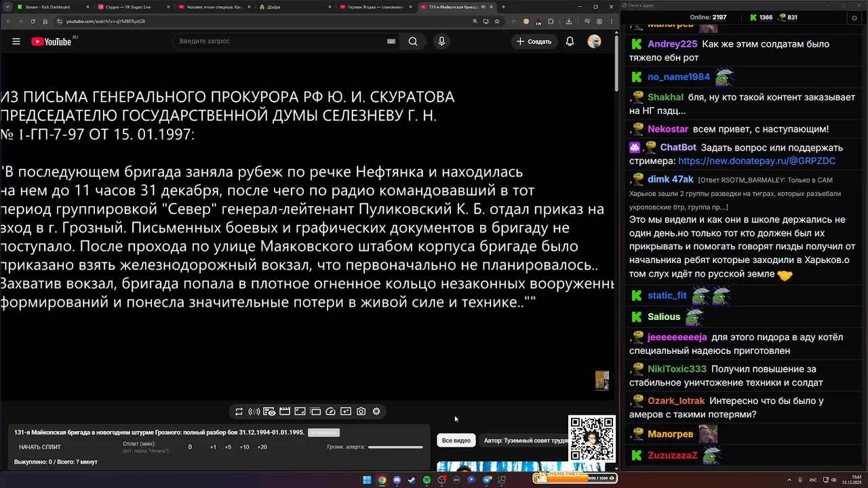Click the Создать button
Viewport: 868px width, 488px height.
click(534, 41)
